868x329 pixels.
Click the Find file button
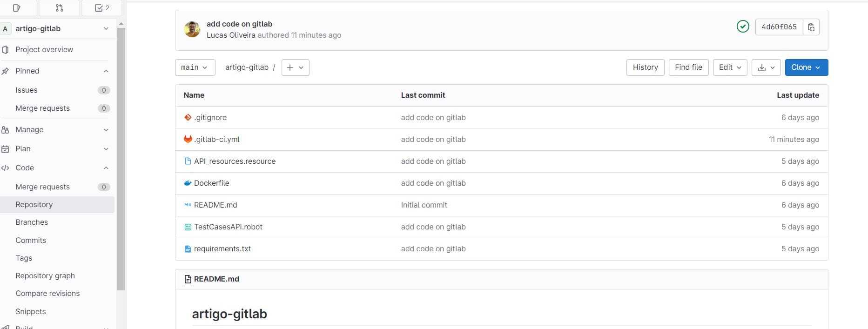(688, 67)
